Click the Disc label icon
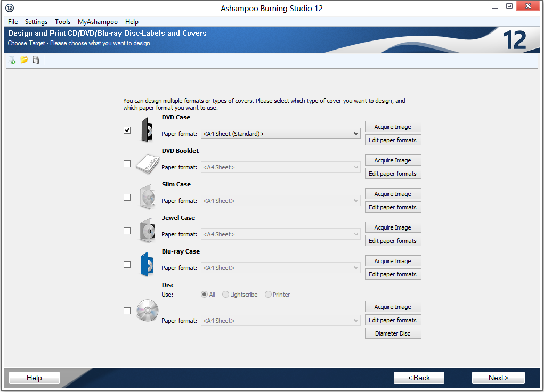This screenshot has width=544, height=392. 148,311
